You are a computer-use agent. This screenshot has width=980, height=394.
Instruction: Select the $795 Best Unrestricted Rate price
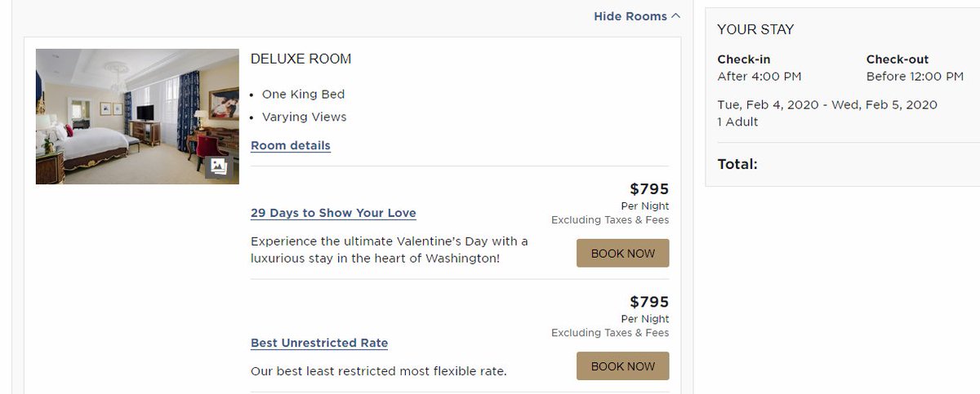[x=649, y=302]
